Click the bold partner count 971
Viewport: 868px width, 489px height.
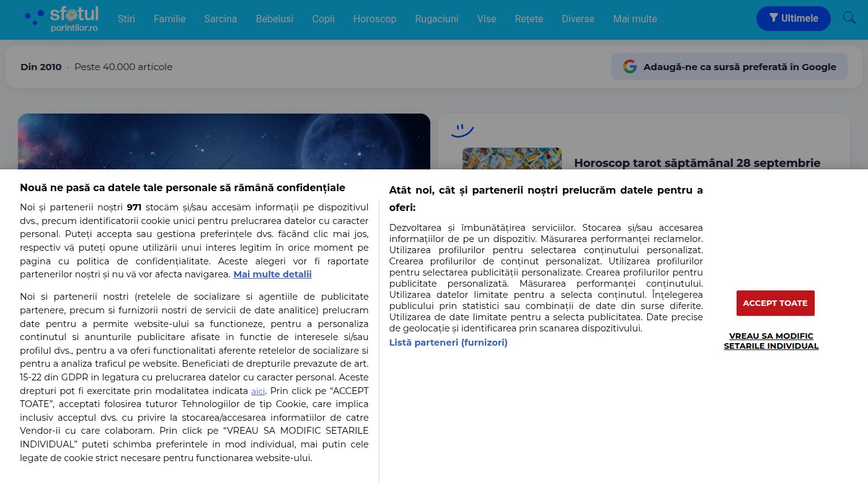click(x=135, y=207)
